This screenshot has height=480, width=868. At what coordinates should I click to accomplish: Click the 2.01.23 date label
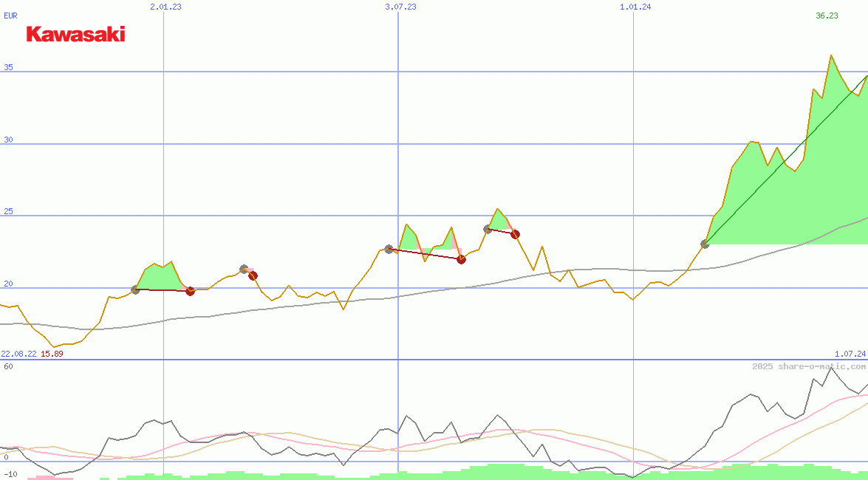point(165,7)
